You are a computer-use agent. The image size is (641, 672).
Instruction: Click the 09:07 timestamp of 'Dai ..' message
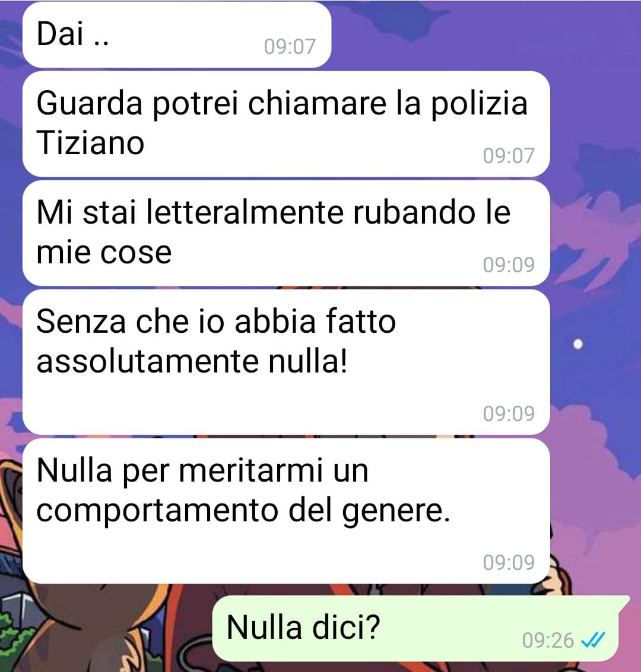coord(290,46)
